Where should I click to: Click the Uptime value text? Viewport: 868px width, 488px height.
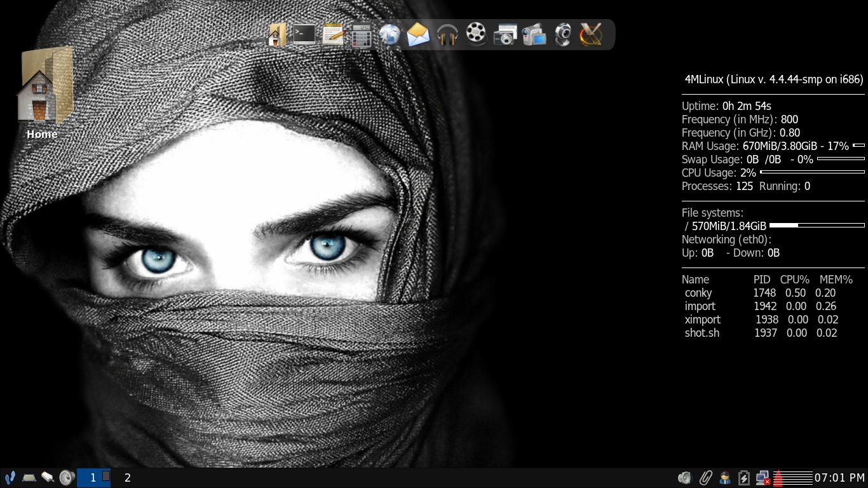click(747, 106)
